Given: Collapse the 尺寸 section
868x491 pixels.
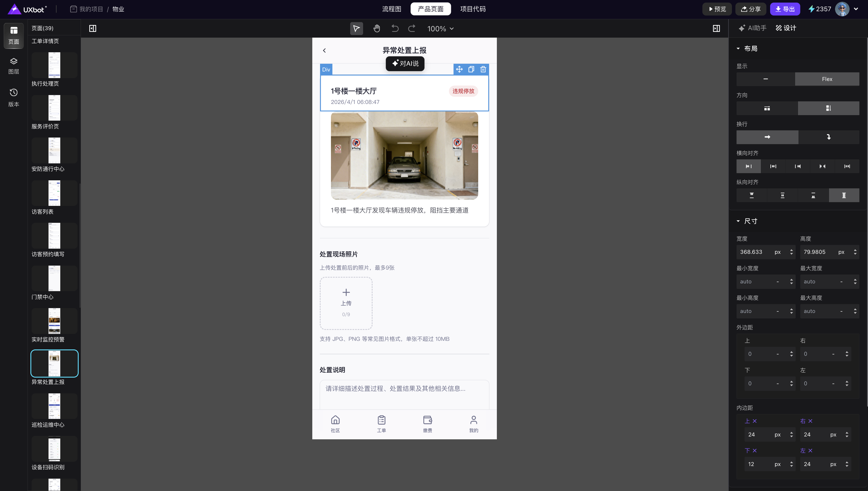Looking at the screenshot, I should (738, 221).
